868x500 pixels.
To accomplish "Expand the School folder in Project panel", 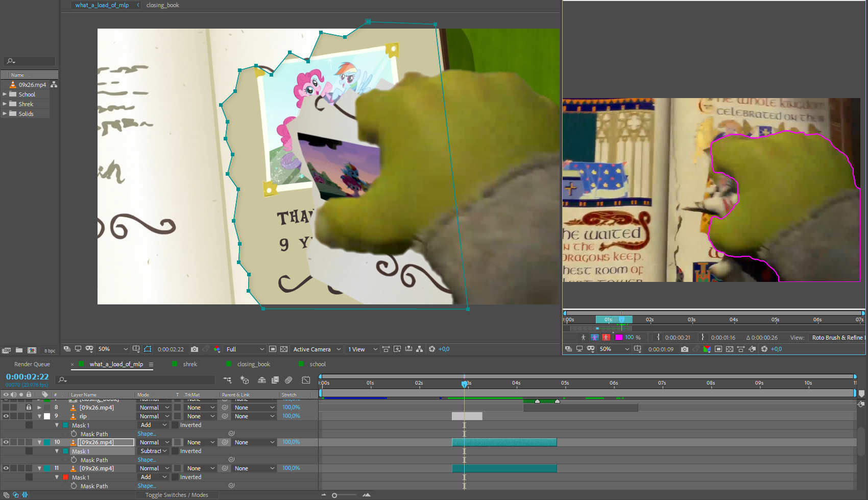I will (x=5, y=94).
